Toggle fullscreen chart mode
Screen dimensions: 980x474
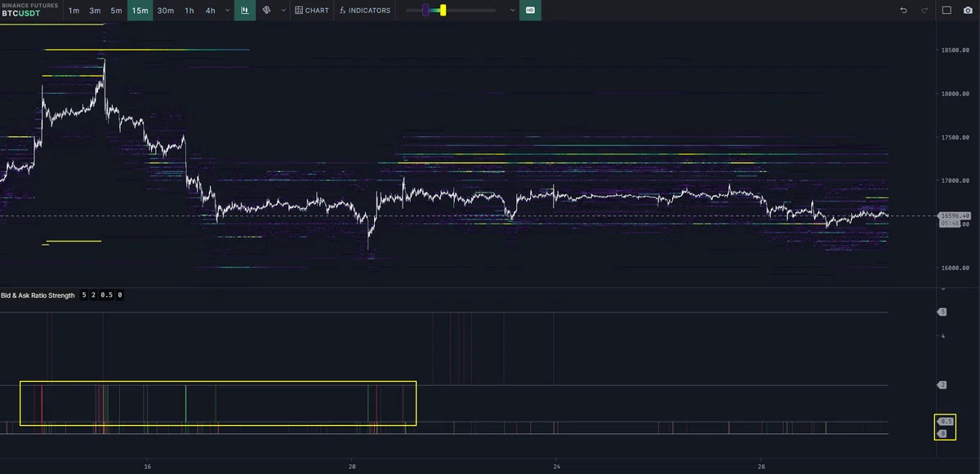point(947,11)
